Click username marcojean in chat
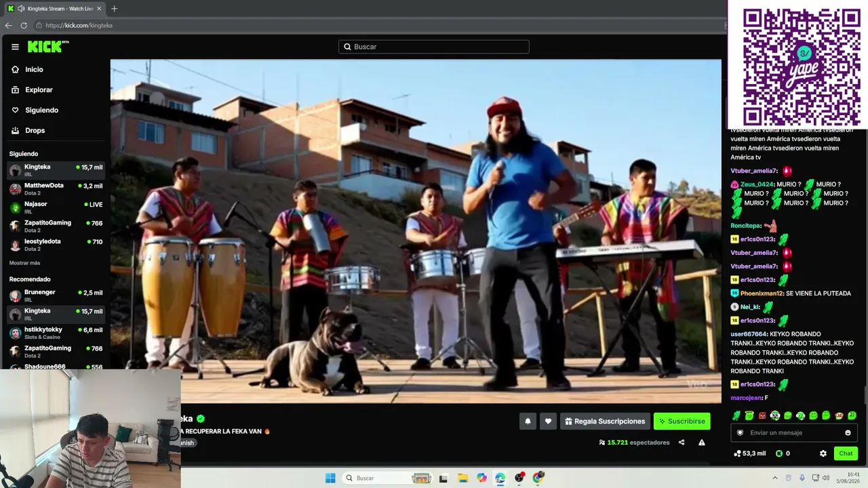Image resolution: width=868 pixels, height=488 pixels. 746,398
